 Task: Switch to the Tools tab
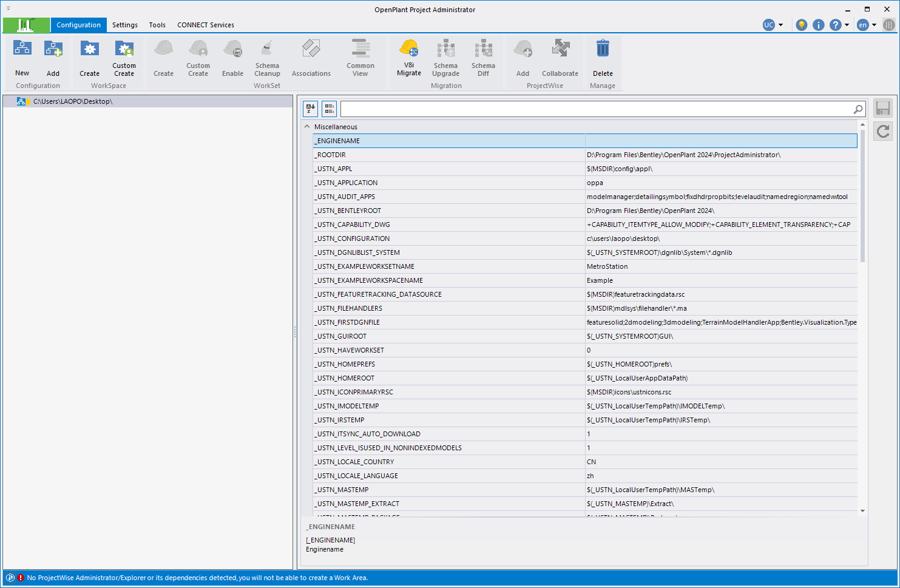(x=157, y=25)
